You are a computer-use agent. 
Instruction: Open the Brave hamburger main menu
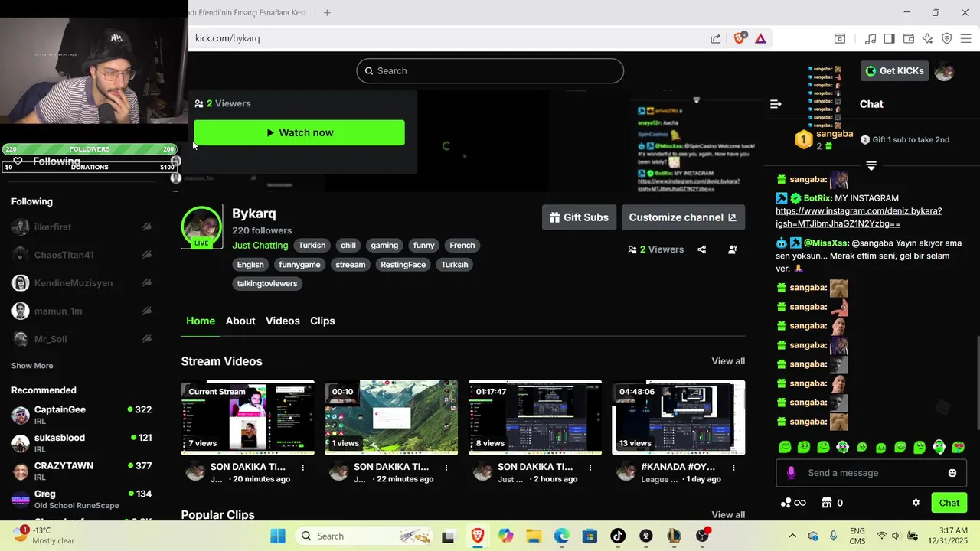[x=965, y=38]
